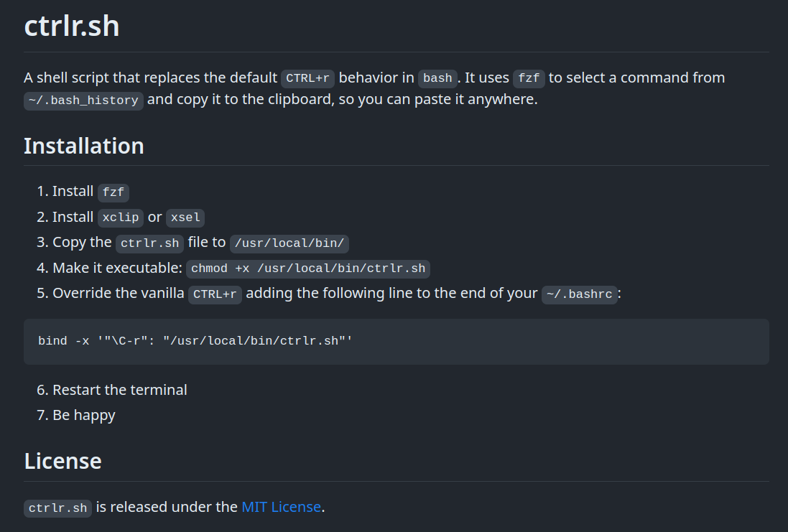The width and height of the screenshot is (788, 532).
Task: Click the xsel code tag
Action: tap(185, 218)
